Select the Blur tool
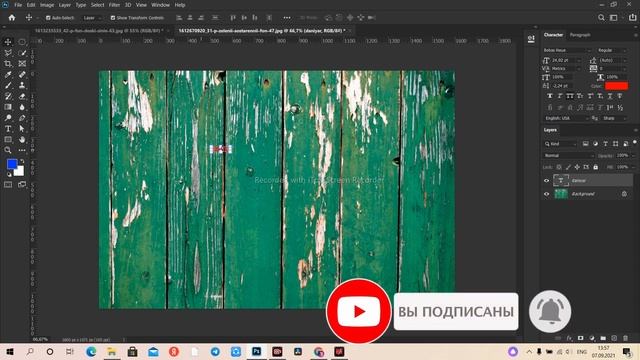Image resolution: width=640 pixels, height=360 pixels. pos(22,107)
